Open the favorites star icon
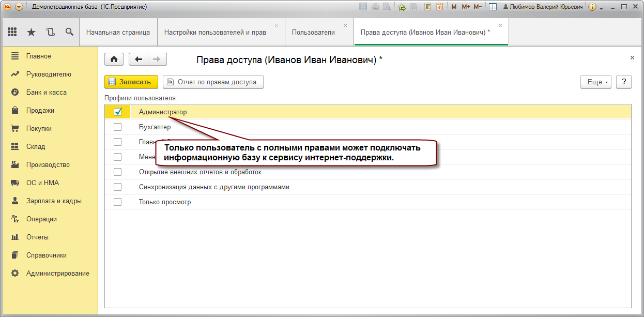 pyautogui.click(x=31, y=32)
